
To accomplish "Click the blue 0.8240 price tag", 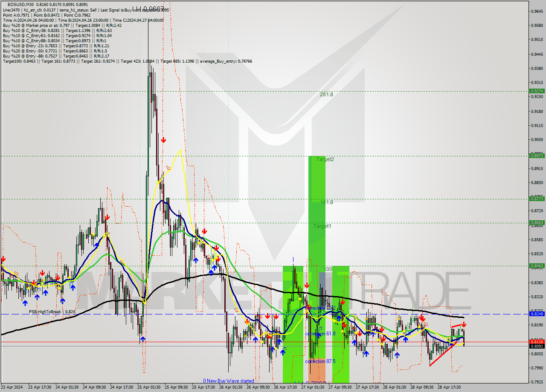I will pyautogui.click(x=536, y=314).
